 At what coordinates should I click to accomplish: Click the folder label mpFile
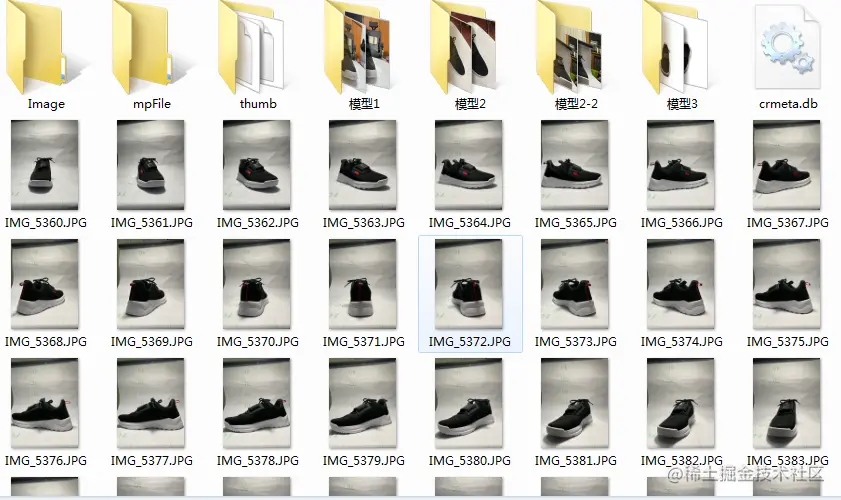(x=152, y=104)
